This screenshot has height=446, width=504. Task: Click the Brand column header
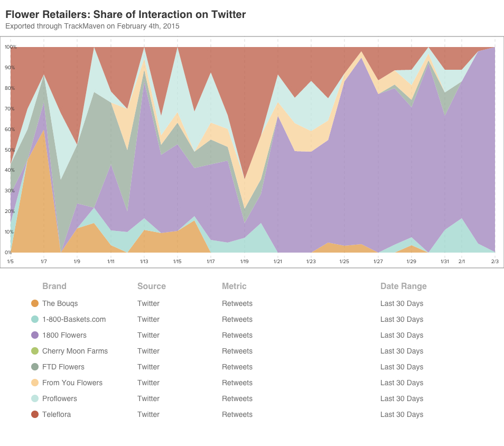click(x=54, y=286)
